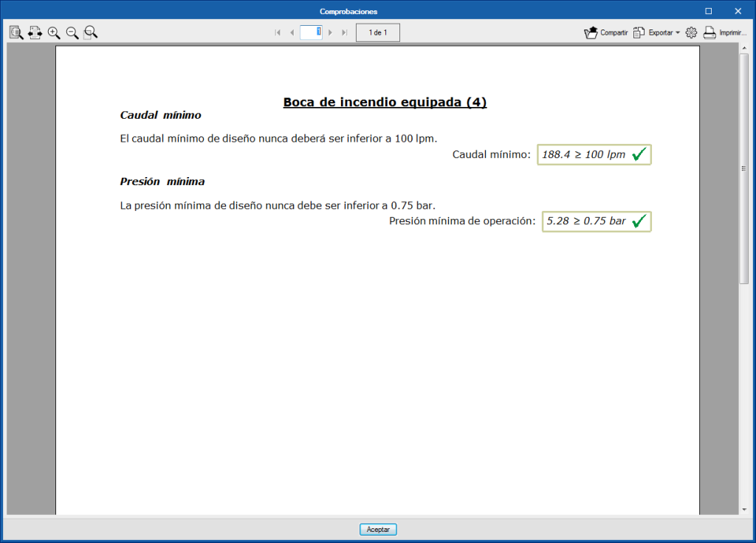
Task: Click the presión mínima design sentence
Action: pos(278,206)
